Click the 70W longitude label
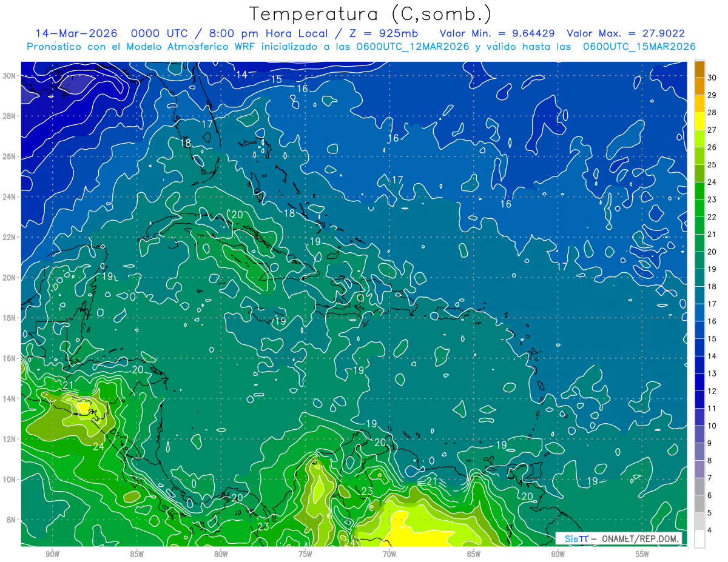 389,554
